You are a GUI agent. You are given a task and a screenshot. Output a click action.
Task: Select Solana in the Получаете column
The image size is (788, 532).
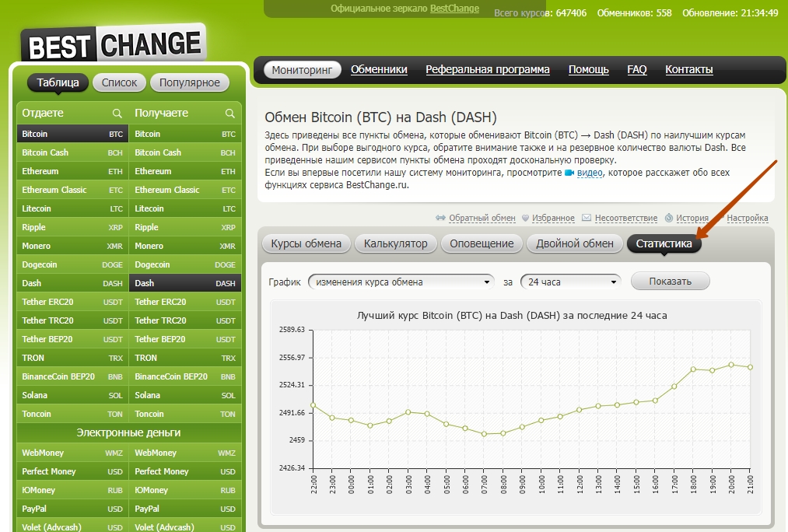point(185,395)
